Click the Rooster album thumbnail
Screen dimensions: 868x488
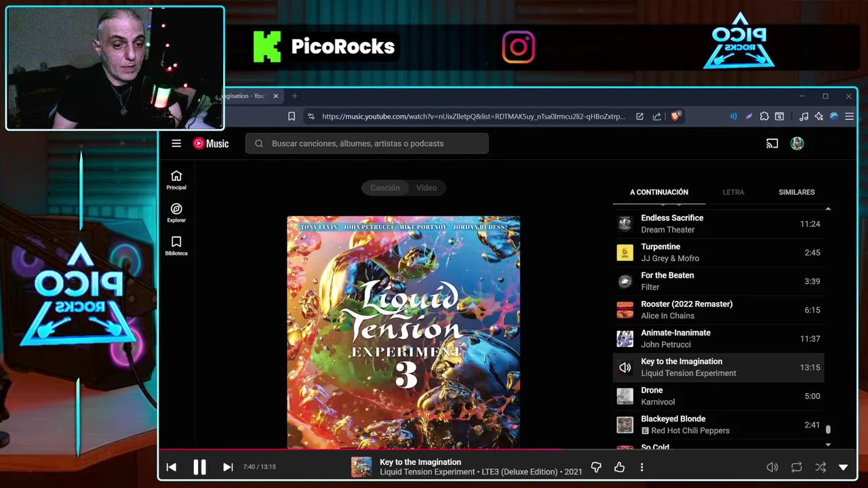point(625,310)
